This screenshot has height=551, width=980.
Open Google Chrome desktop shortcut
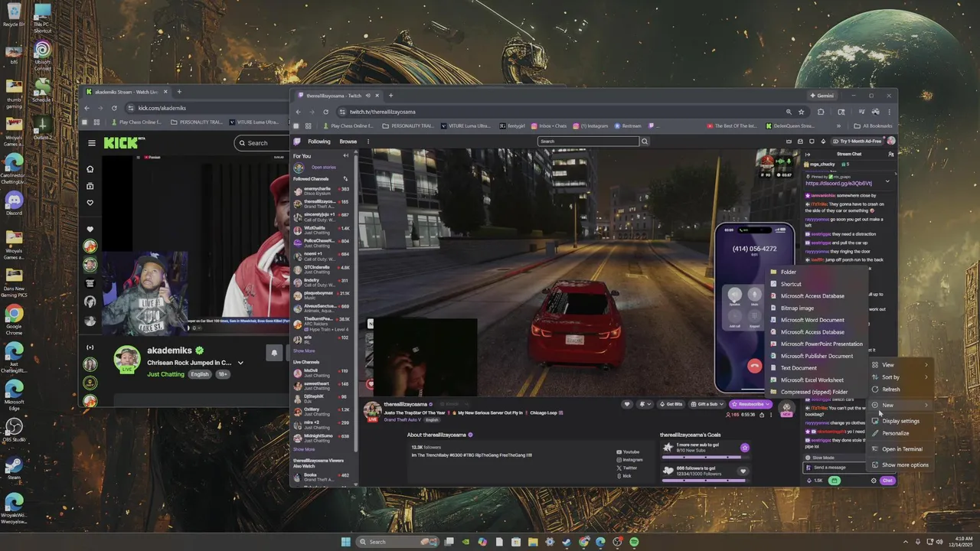tap(14, 320)
